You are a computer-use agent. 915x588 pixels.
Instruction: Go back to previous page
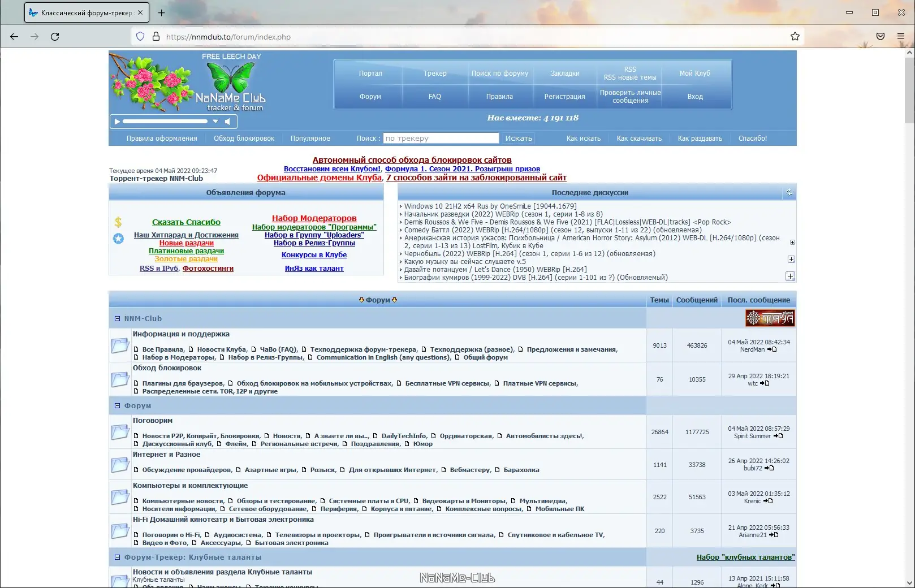pyautogui.click(x=14, y=37)
